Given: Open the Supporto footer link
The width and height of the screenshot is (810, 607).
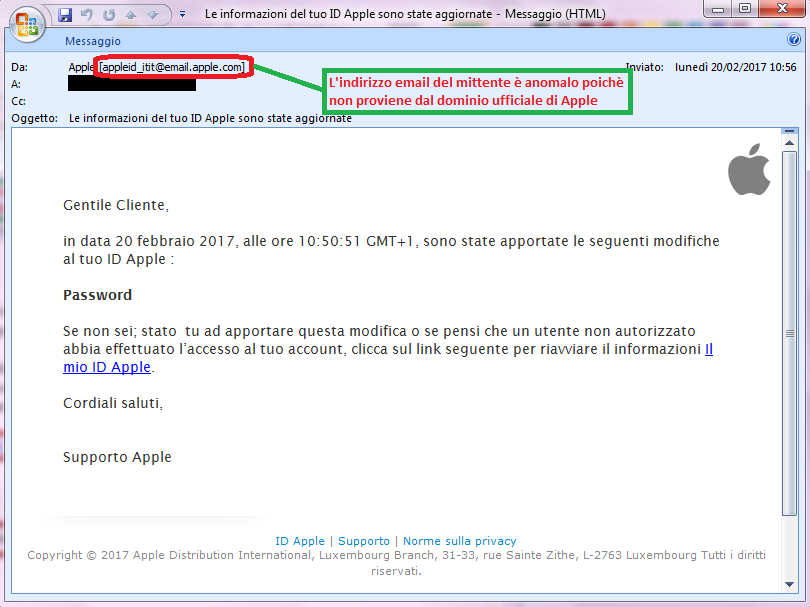Looking at the screenshot, I should click(364, 541).
